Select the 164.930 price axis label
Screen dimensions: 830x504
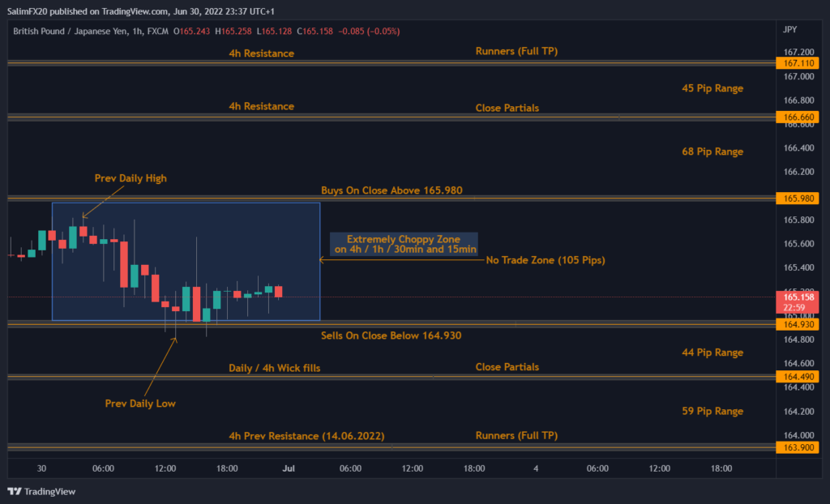coord(798,325)
